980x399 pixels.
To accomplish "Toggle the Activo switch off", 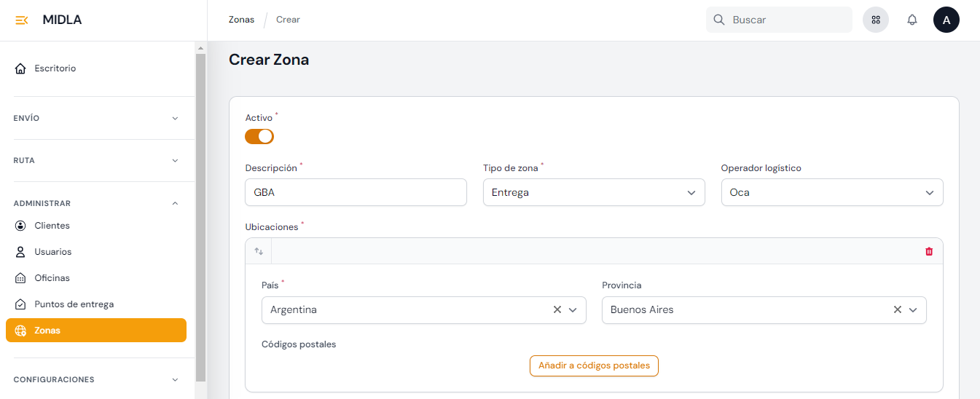I will [259, 136].
